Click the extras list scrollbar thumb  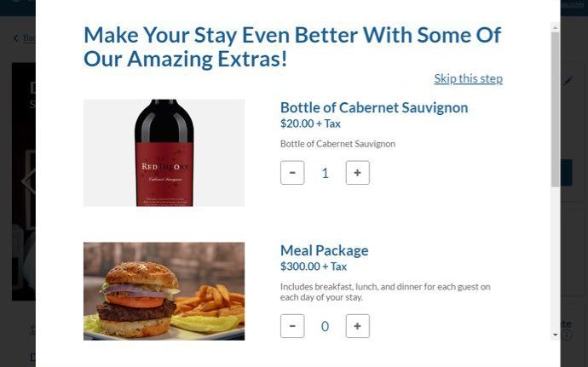[x=555, y=109]
